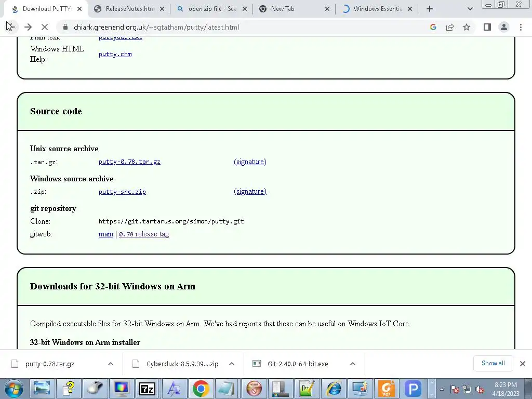Open signature link for zip archive
This screenshot has height=399, width=532.
click(x=250, y=192)
